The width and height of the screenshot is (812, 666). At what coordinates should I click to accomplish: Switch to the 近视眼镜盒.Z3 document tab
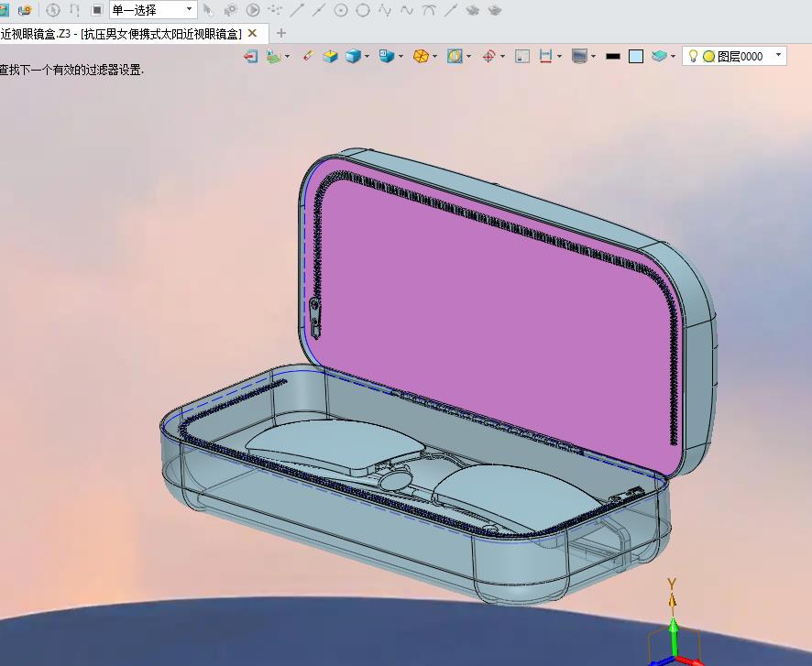[121, 34]
